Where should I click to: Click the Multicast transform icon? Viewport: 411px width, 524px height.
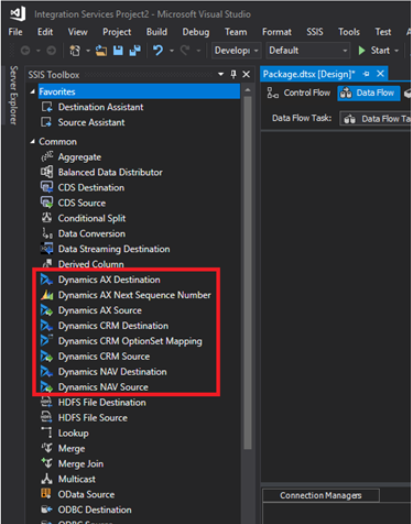pyautogui.click(x=47, y=479)
